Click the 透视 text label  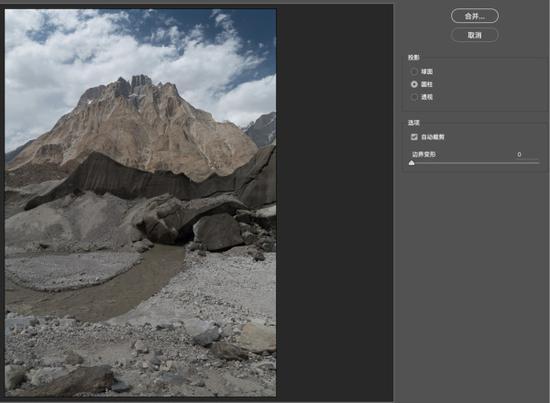427,97
